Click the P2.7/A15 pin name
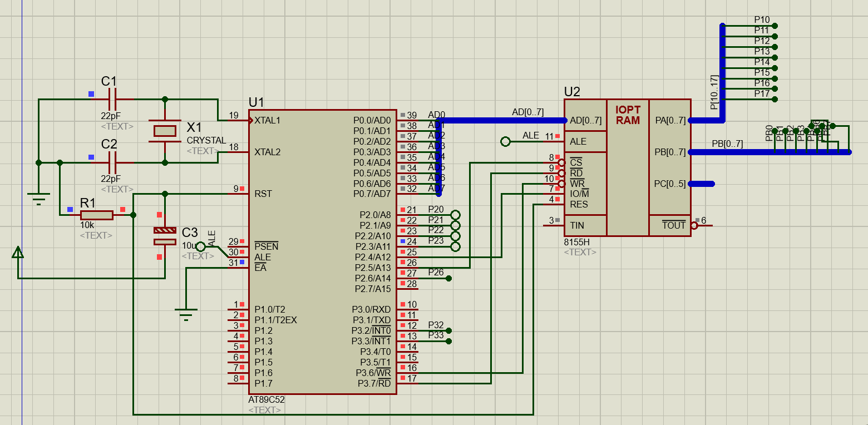Image resolution: width=868 pixels, height=425 pixels. click(373, 289)
